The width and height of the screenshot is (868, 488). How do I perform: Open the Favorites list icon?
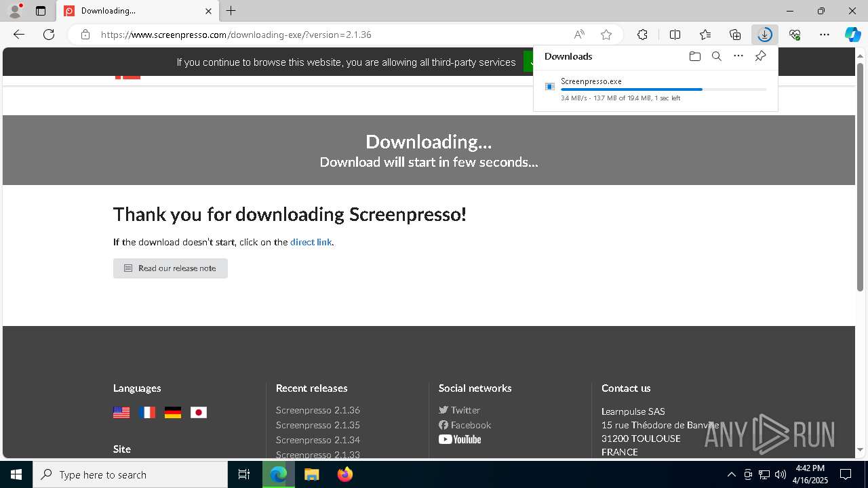pyautogui.click(x=705, y=35)
